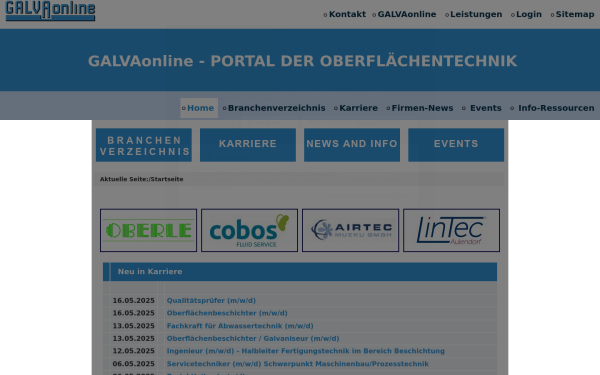Open Fachkraft für Abwassertechnik job listing
600x375 pixels.
(240, 326)
